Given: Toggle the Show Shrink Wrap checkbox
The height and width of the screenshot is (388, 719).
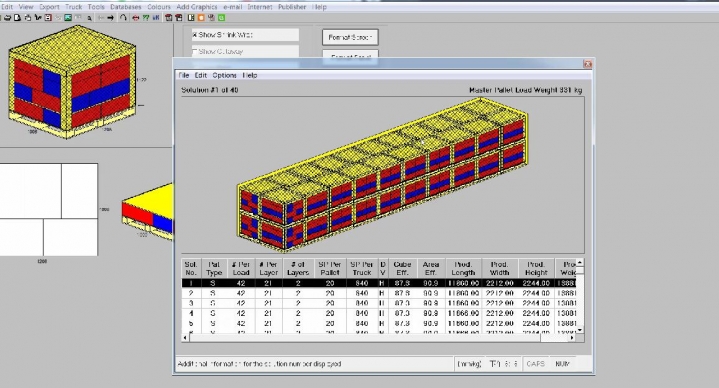Looking at the screenshot, I should 195,35.
